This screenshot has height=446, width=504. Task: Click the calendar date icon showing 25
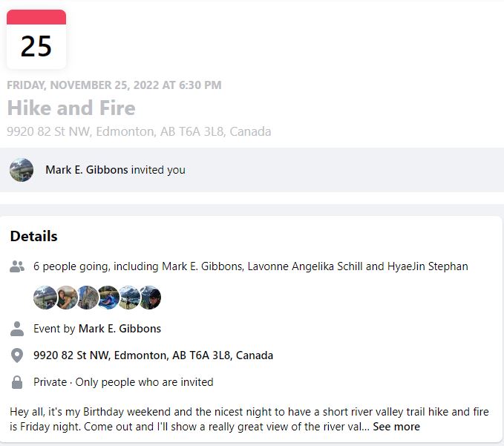(36, 39)
